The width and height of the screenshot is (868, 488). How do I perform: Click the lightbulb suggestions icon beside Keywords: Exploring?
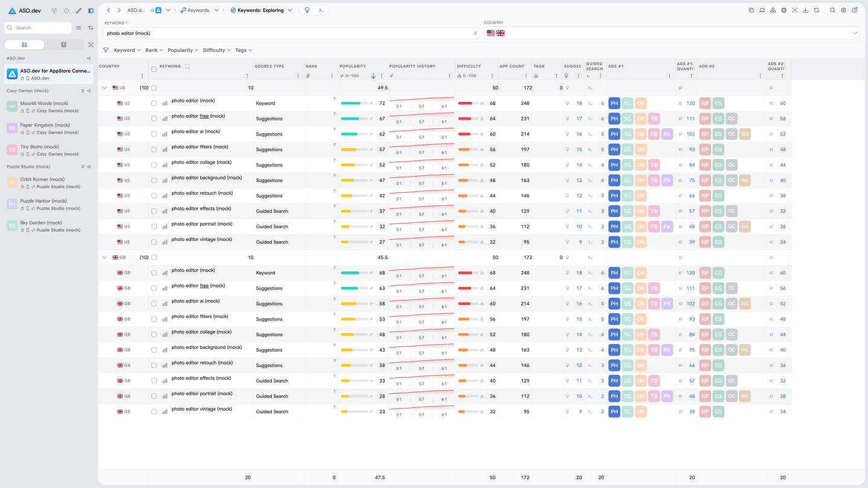tap(307, 10)
